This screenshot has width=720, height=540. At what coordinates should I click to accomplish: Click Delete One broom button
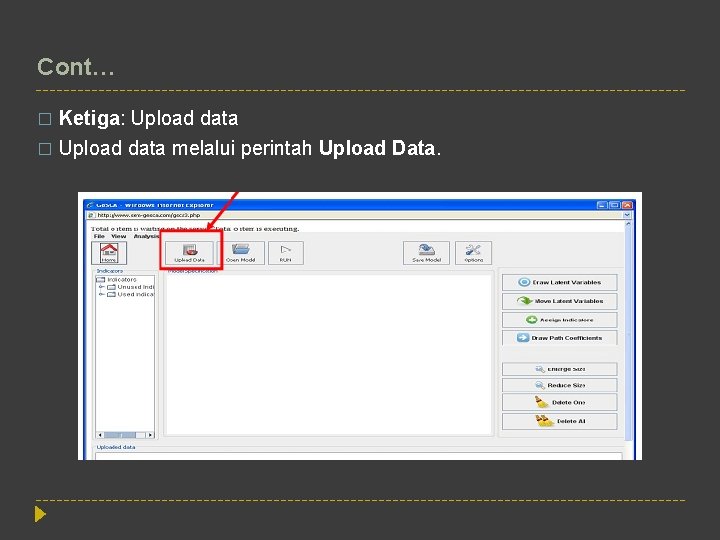point(559,402)
